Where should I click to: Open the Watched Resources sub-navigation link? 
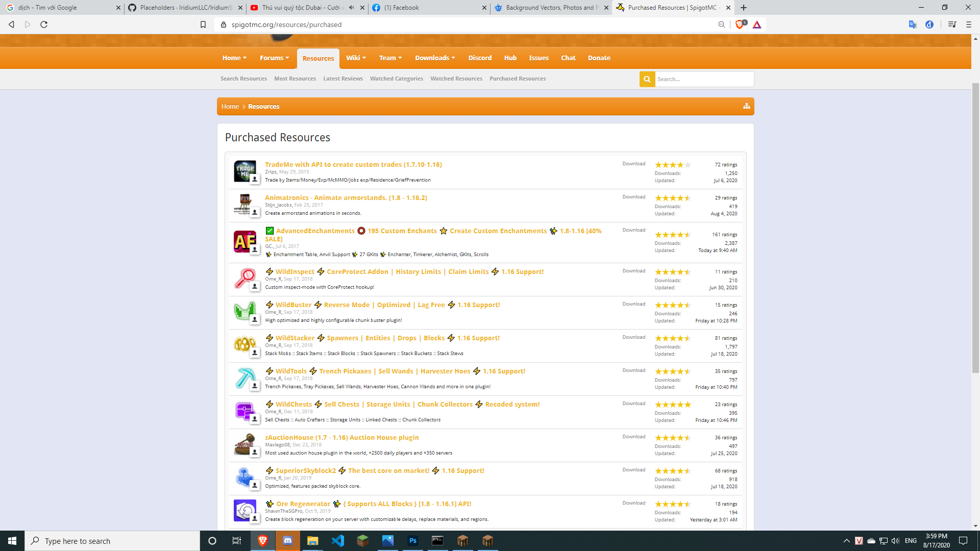456,79
